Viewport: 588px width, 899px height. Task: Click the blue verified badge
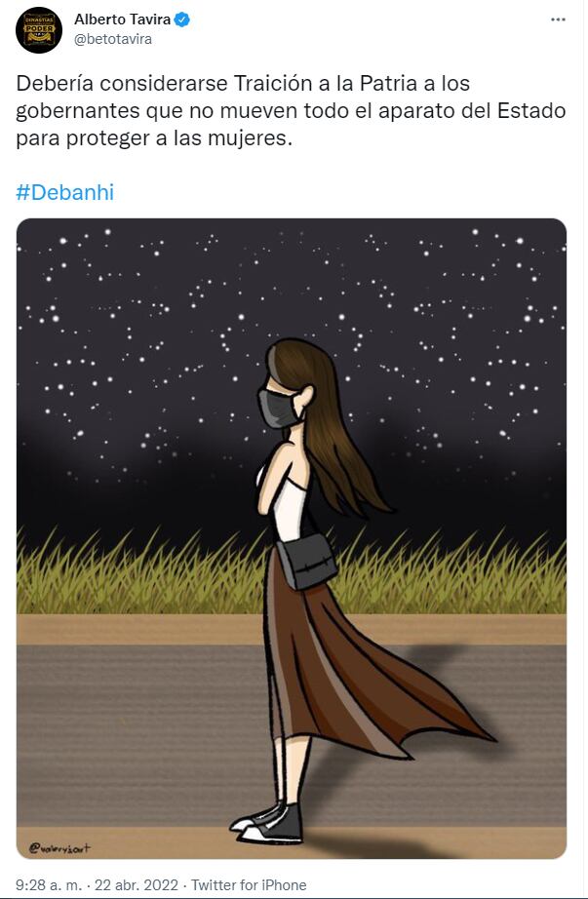tap(182, 20)
